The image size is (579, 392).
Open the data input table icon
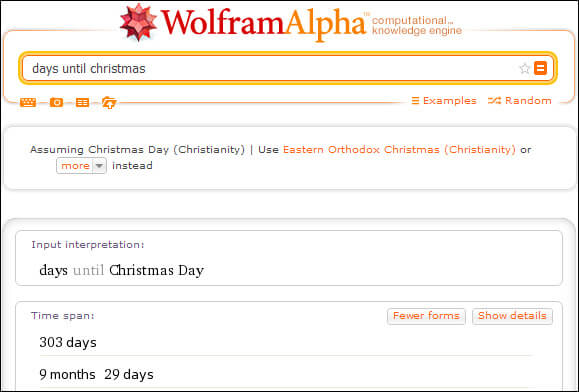coord(82,102)
